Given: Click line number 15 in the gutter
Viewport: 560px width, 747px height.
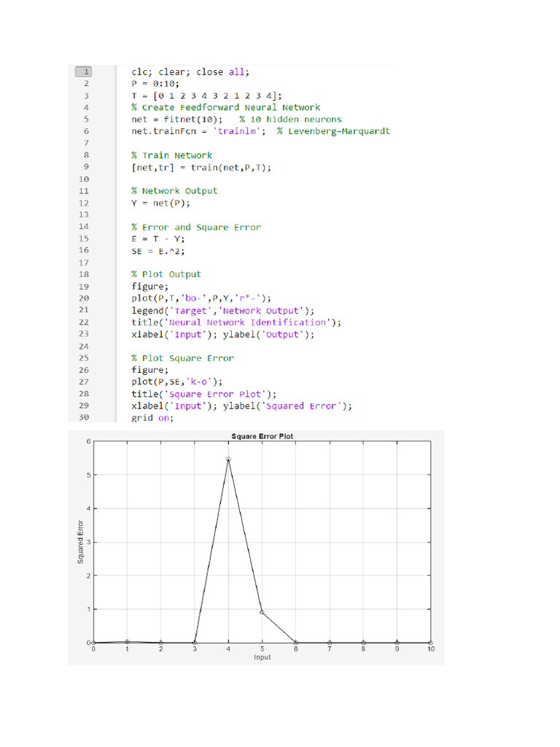Looking at the screenshot, I should pos(84,239).
